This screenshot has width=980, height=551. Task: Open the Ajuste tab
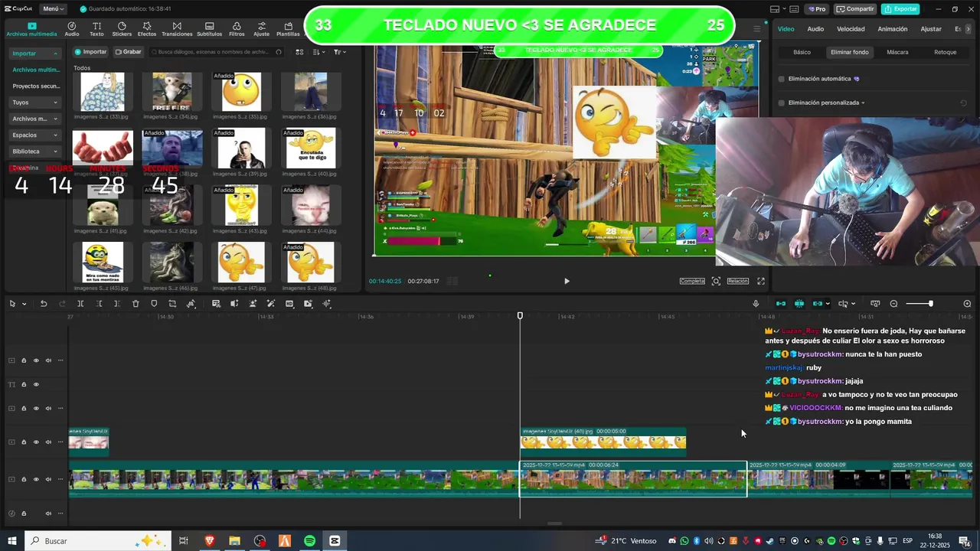tap(262, 29)
